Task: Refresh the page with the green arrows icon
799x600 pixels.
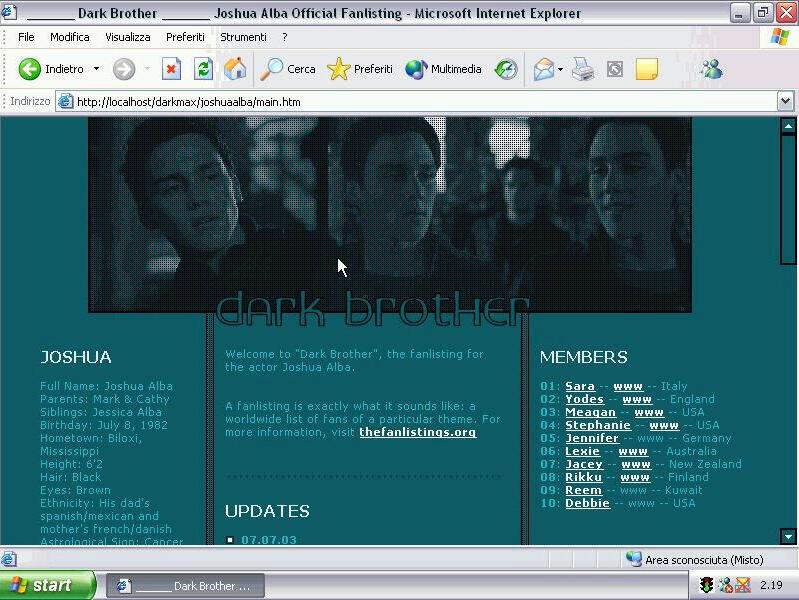Action: point(203,69)
